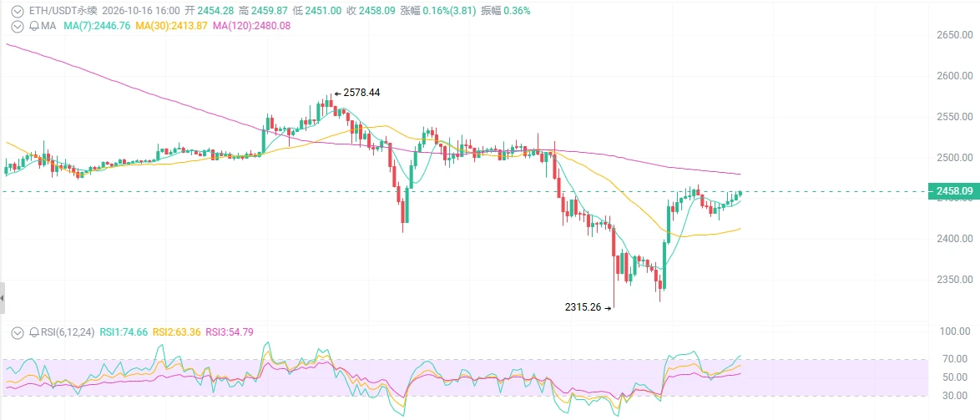980x420 pixels.
Task: Select the MA(7):2446.76 value
Action: [x=97, y=26]
